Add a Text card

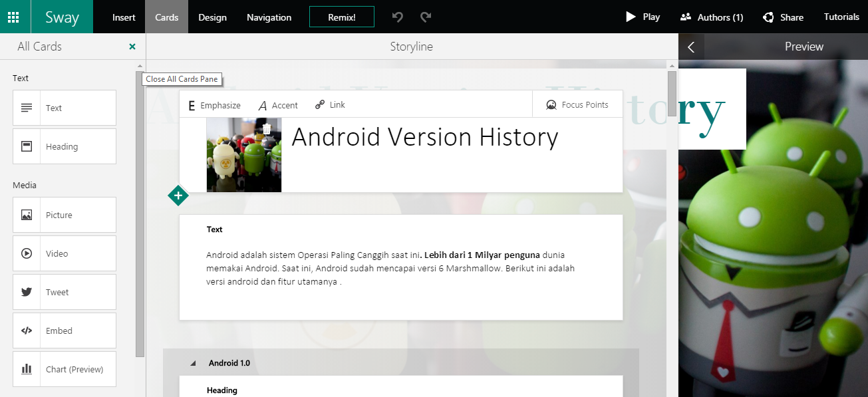tap(65, 108)
